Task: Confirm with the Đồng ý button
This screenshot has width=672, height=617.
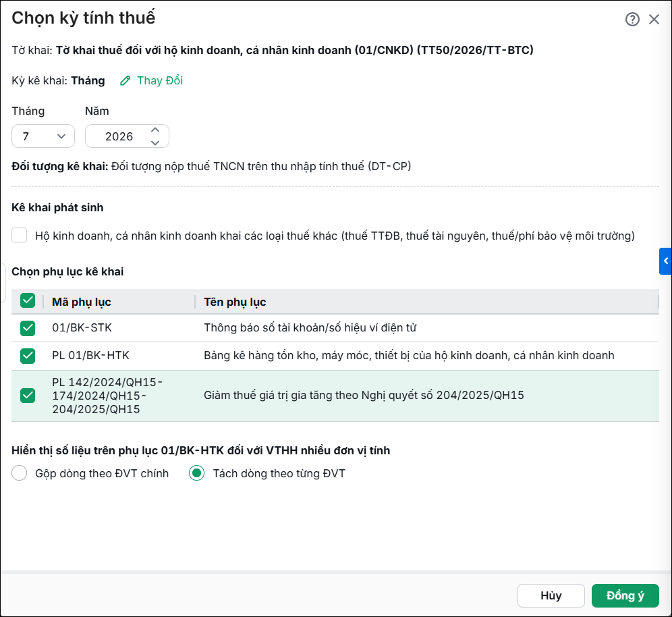Action: click(625, 595)
